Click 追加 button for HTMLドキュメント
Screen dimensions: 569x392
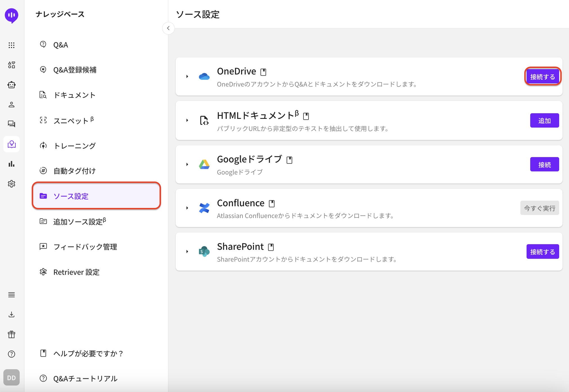tap(544, 121)
